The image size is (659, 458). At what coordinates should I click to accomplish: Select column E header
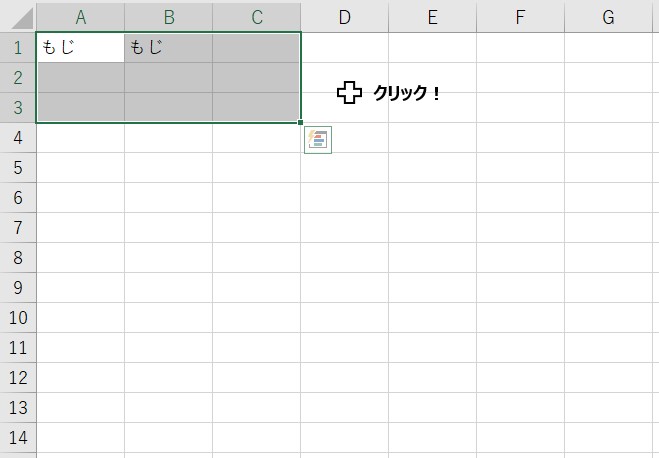(432, 17)
